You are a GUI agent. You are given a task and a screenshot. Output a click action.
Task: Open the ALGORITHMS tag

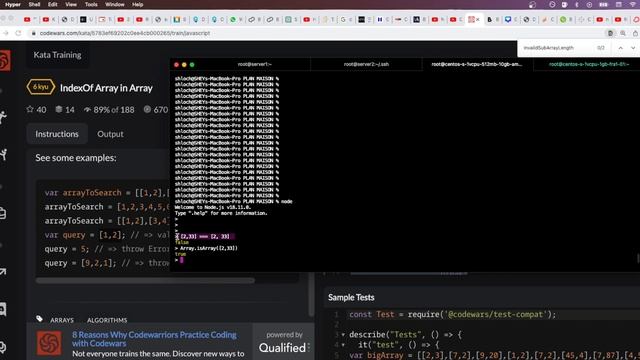(107, 320)
